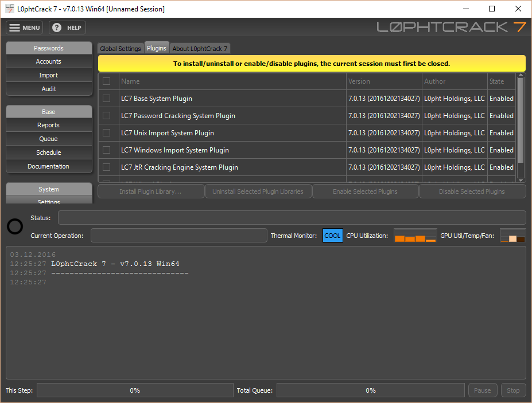Click the plugin list scrollbar up arrow

[521, 75]
